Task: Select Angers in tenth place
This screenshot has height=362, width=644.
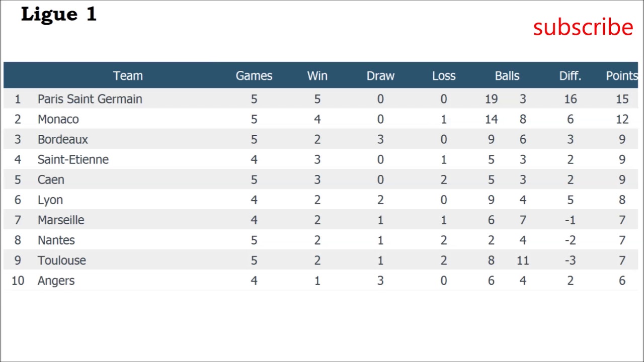Action: [56, 281]
